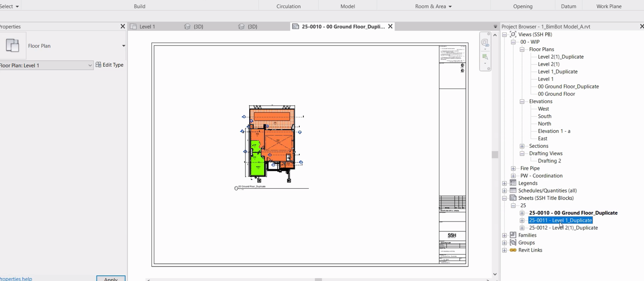Close the 25-0010 Ground Floor sheet tab
Image resolution: width=644 pixels, height=281 pixels.
[x=390, y=26]
